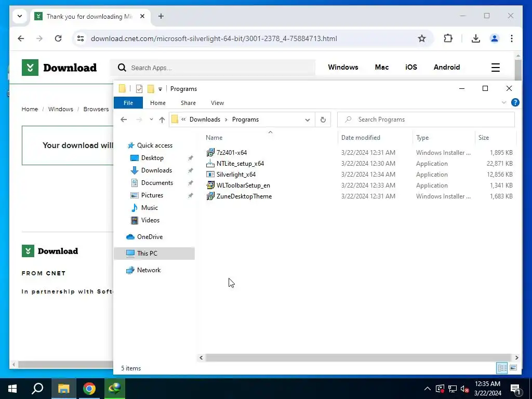Open Chrome three-dot menu
This screenshot has height=399, width=532.
[x=512, y=38]
